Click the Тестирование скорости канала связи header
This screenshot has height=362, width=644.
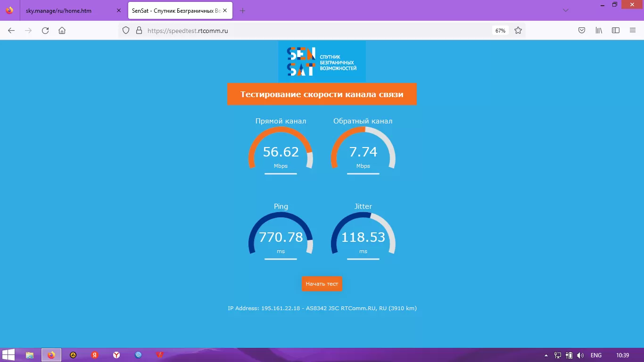(x=322, y=94)
